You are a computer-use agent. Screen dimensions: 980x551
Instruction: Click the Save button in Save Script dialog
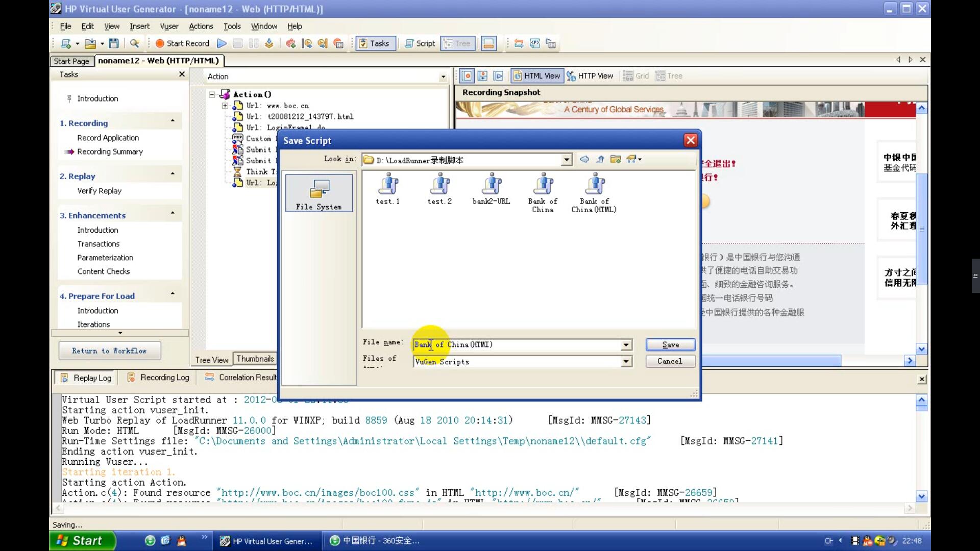coord(671,345)
